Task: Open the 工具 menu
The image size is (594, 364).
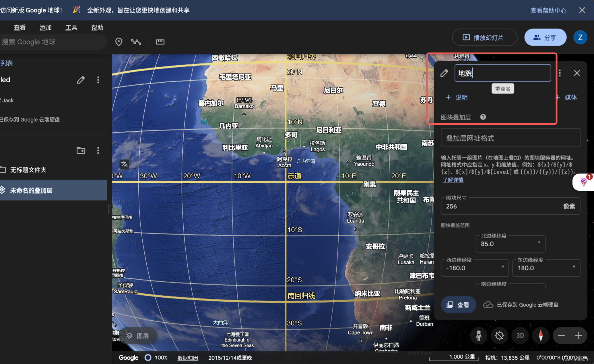Action: tap(71, 28)
